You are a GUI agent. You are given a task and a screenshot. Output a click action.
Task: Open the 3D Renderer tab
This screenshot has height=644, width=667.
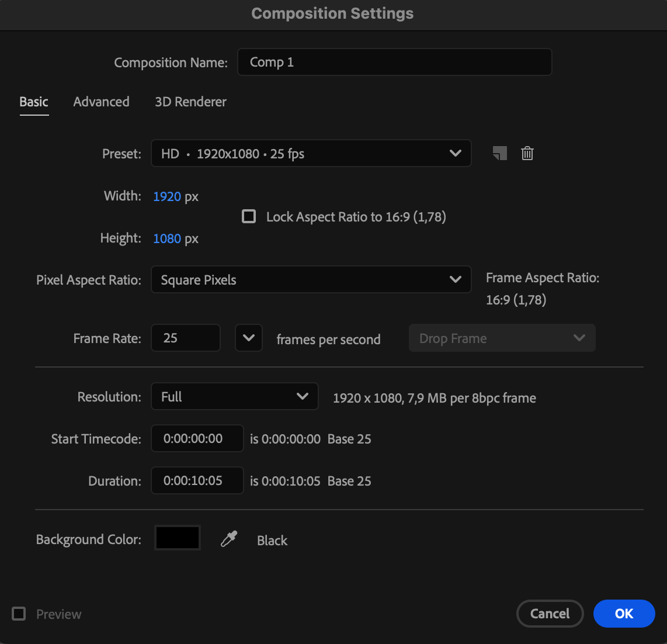coord(190,102)
